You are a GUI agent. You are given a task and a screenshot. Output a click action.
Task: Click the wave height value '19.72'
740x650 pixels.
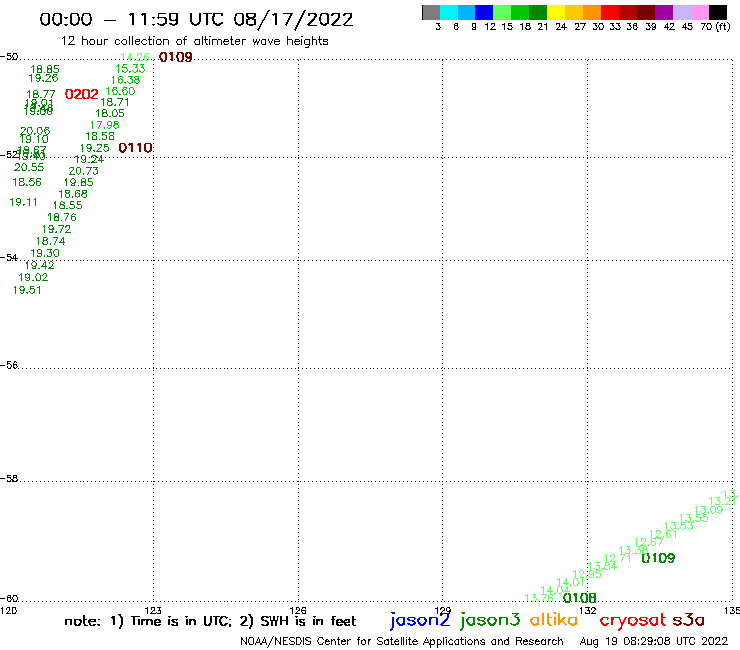[x=57, y=229]
